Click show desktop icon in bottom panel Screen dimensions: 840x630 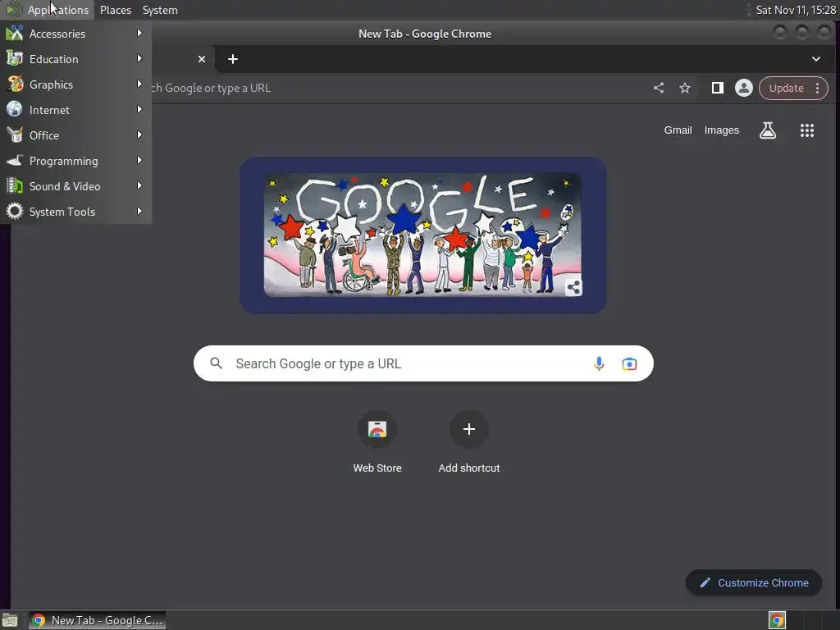pyautogui.click(x=10, y=620)
